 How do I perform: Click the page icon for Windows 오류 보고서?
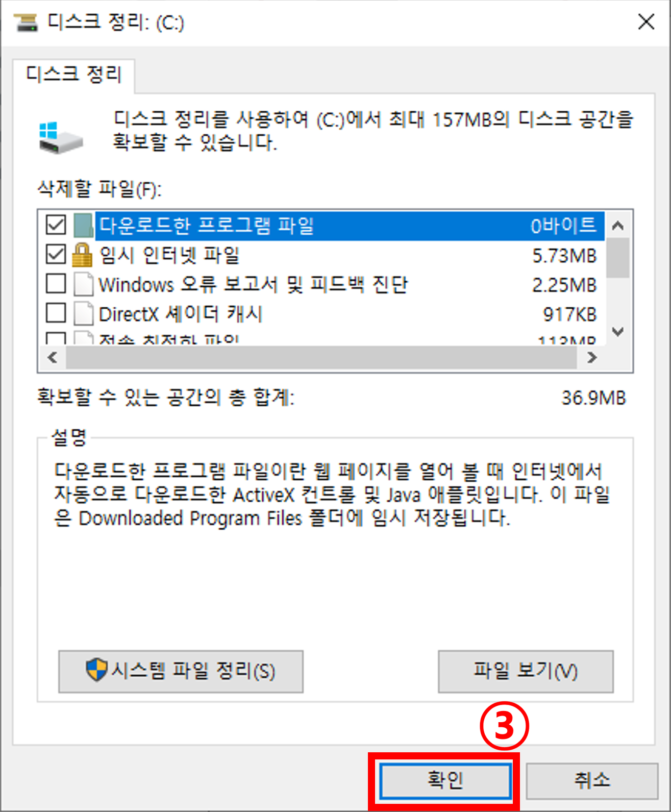tap(84, 284)
